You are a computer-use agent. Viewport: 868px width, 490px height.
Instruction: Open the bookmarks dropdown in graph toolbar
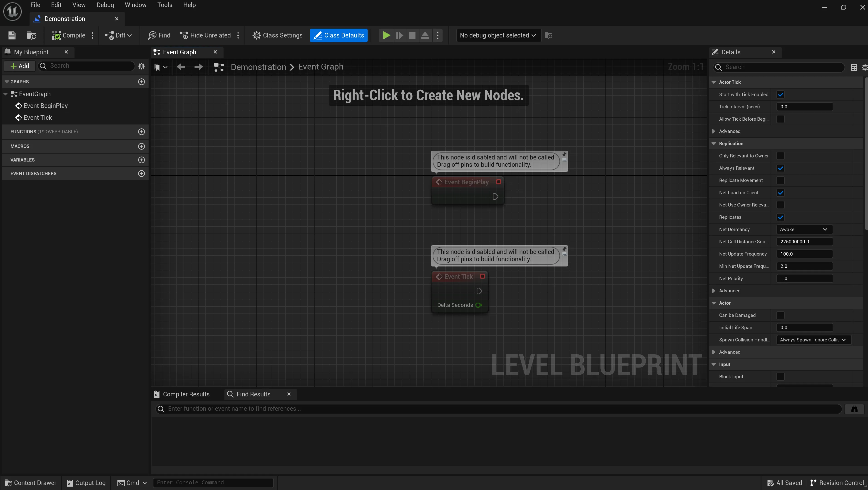[161, 67]
